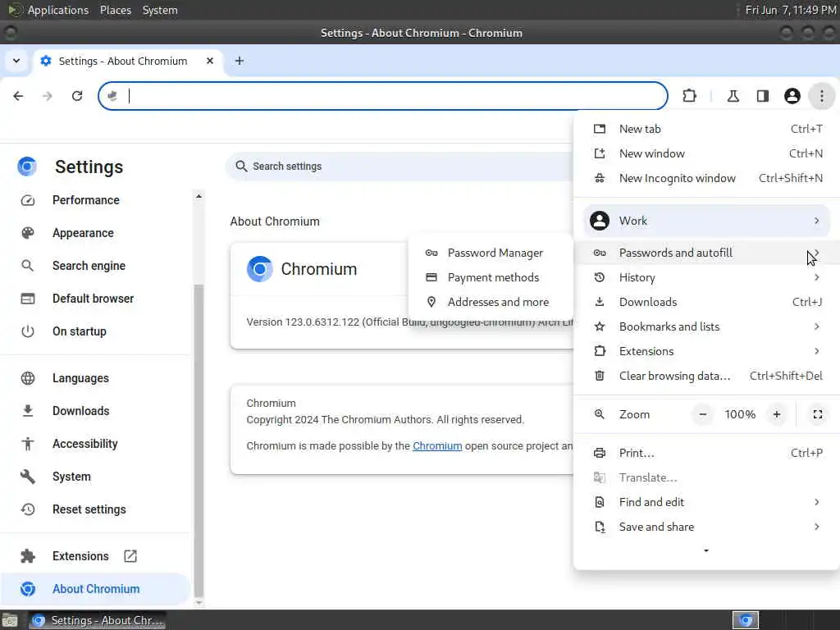This screenshot has width=840, height=630.
Task: Click the menu scroll-down arrow at bottom
Action: click(706, 550)
